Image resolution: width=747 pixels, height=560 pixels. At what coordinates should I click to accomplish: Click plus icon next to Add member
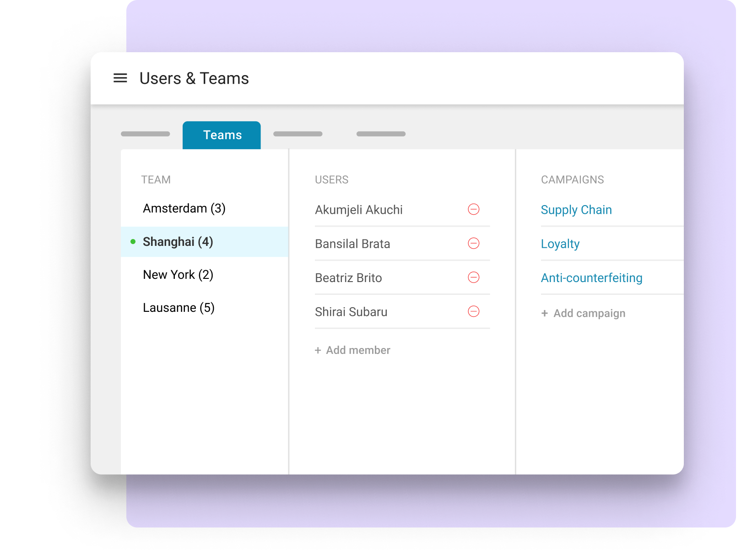(x=318, y=350)
